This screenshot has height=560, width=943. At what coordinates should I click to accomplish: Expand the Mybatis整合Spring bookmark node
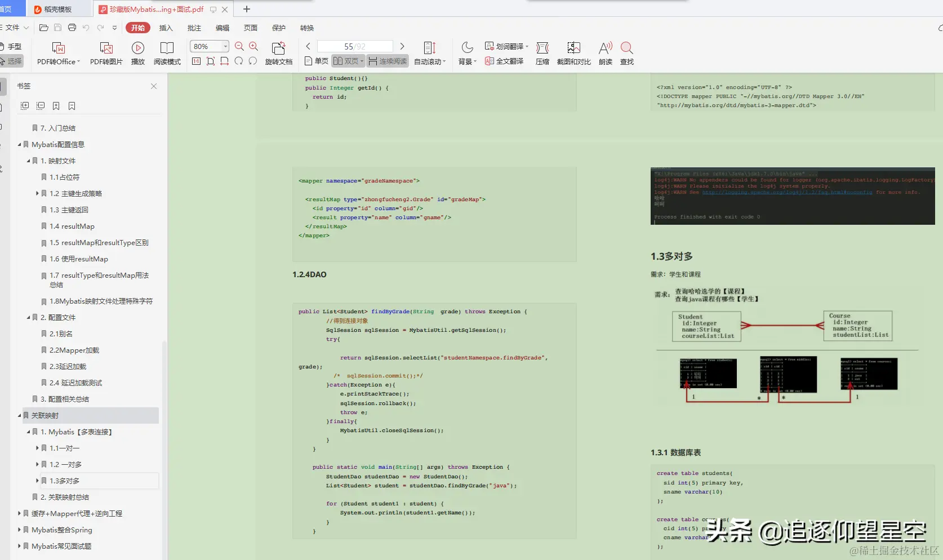click(x=20, y=530)
